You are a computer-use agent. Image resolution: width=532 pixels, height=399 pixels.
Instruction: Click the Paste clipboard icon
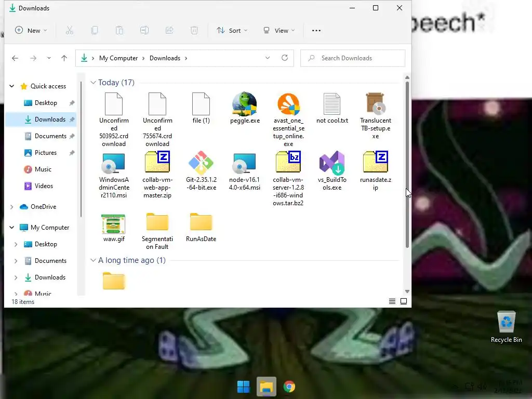pos(119,31)
